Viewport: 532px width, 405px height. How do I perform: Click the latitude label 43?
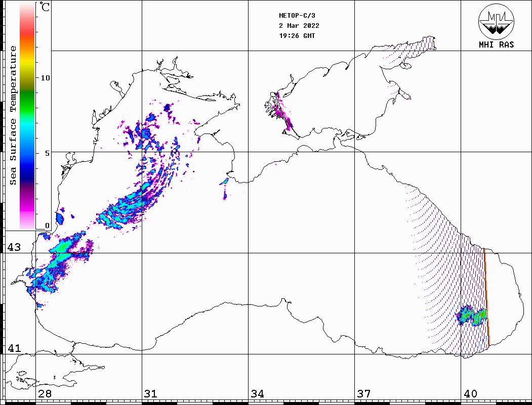point(14,247)
